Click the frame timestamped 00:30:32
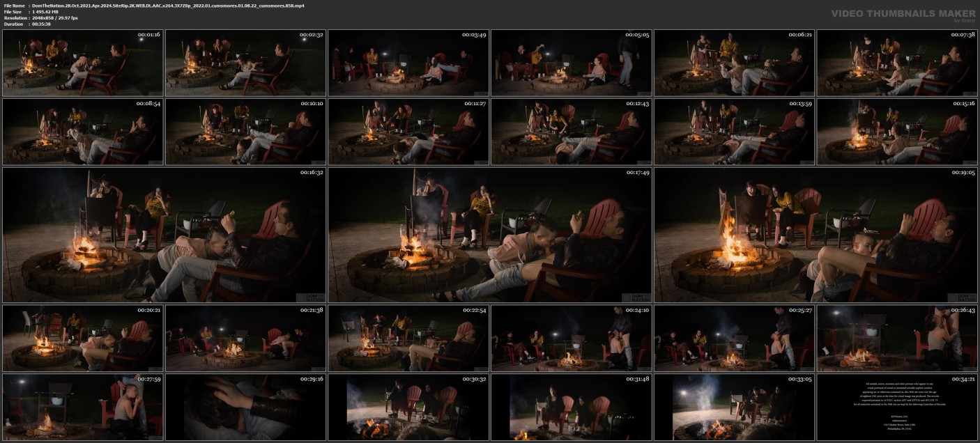The width and height of the screenshot is (980, 443). point(408,407)
